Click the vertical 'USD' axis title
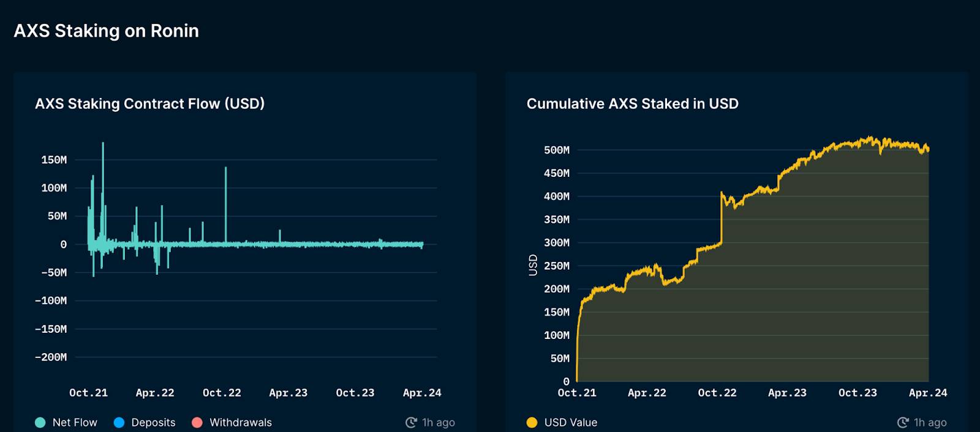The width and height of the screenshot is (980, 432). (533, 266)
